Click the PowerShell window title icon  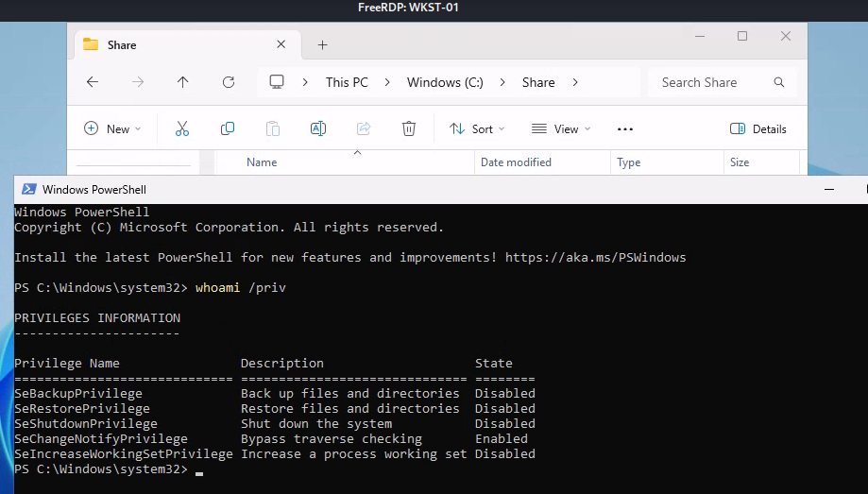(29, 189)
